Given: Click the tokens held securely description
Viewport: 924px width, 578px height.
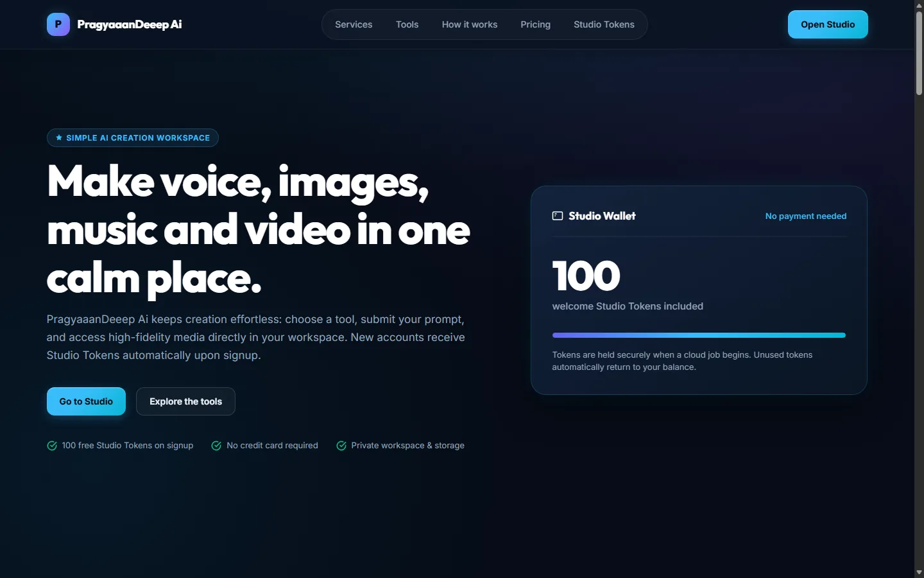Looking at the screenshot, I should pos(682,361).
